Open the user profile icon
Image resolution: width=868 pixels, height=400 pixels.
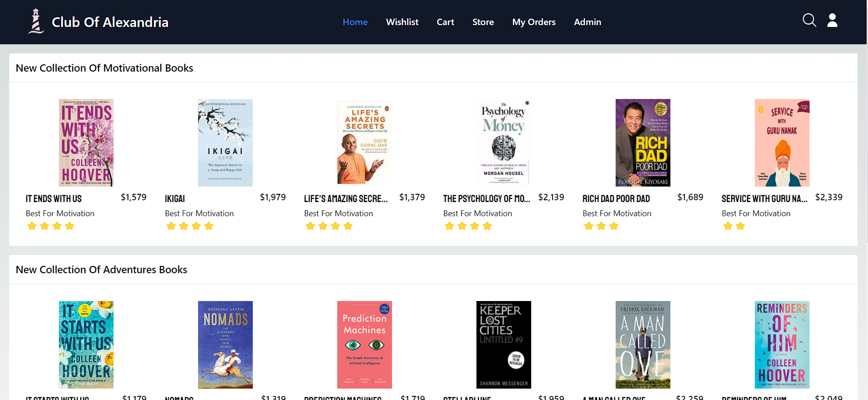coord(832,20)
